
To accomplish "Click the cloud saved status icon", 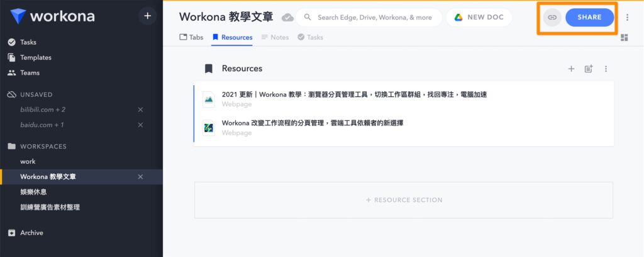I will (287, 17).
